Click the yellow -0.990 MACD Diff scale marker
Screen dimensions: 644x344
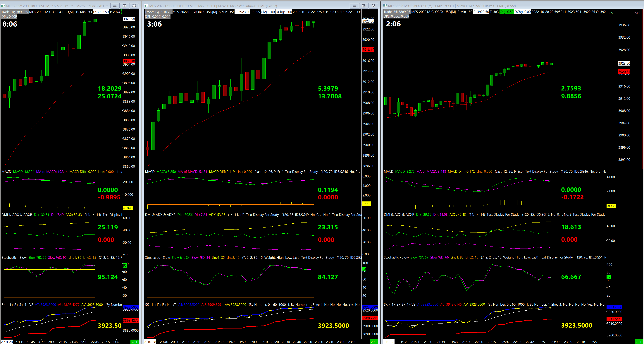coord(128,208)
